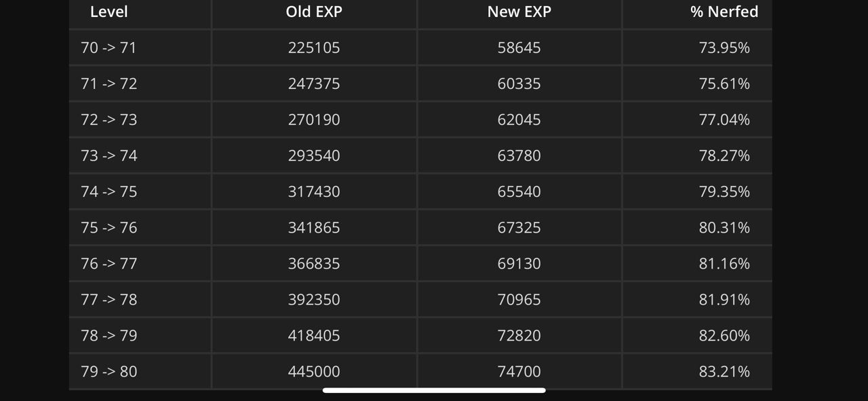Click the % Nerfed column header
868x401 pixels.
click(724, 12)
